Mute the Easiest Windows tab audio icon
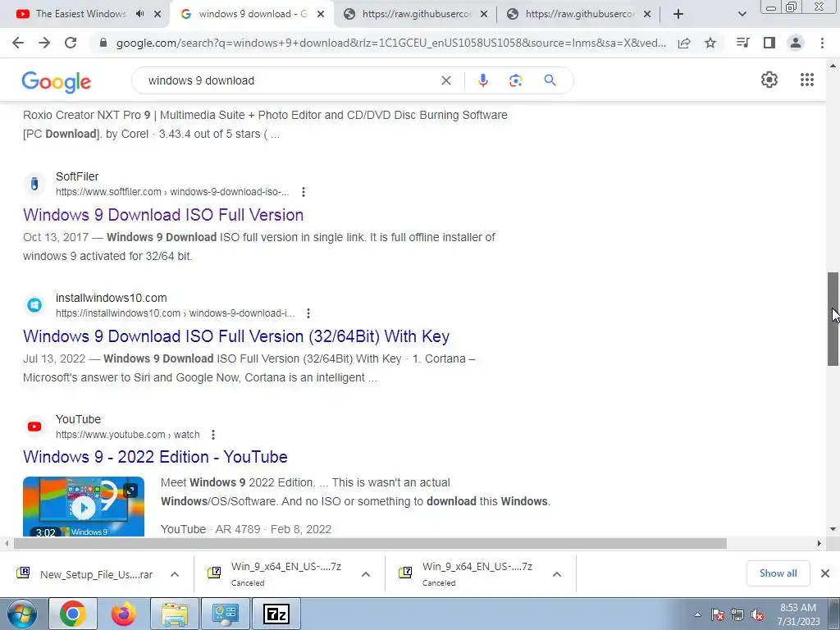 click(x=140, y=14)
